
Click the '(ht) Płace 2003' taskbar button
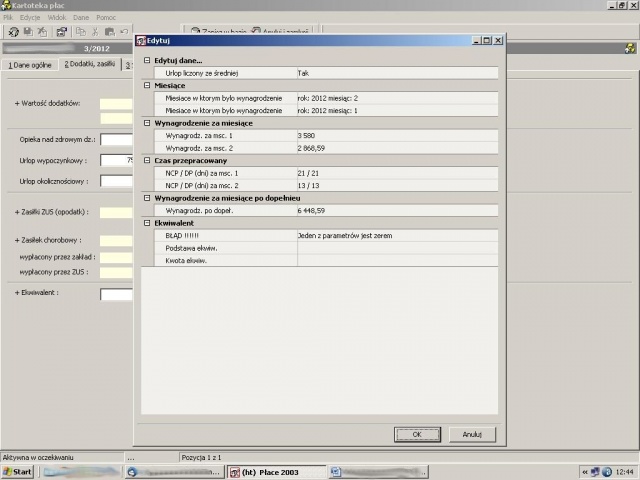pyautogui.click(x=276, y=472)
